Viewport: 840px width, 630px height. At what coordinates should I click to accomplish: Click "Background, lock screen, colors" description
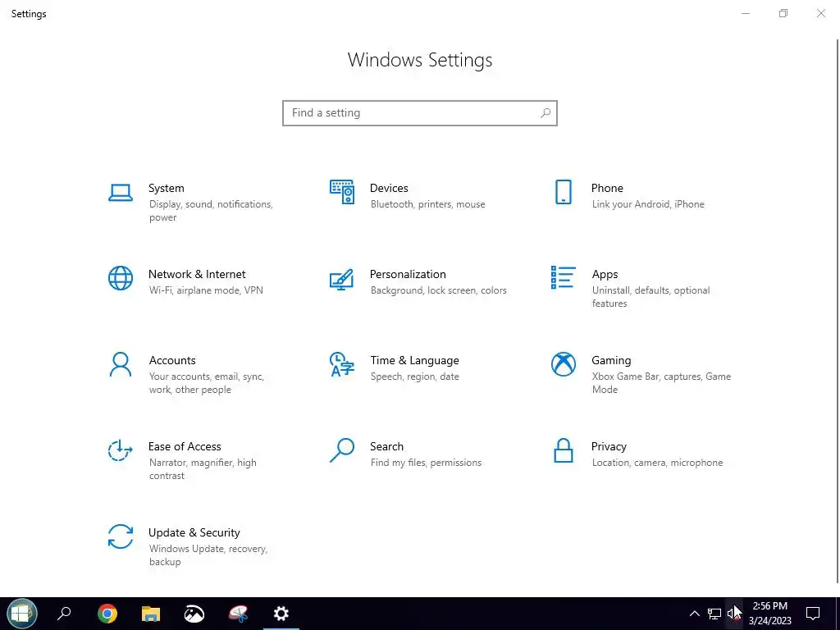click(x=438, y=290)
